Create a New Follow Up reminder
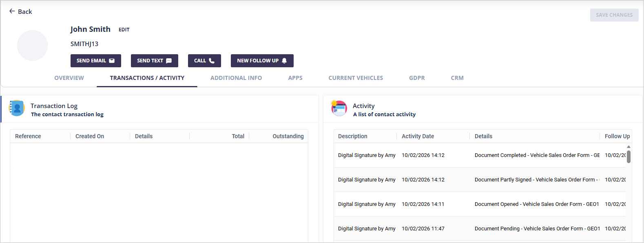644x243 pixels. pos(262,61)
